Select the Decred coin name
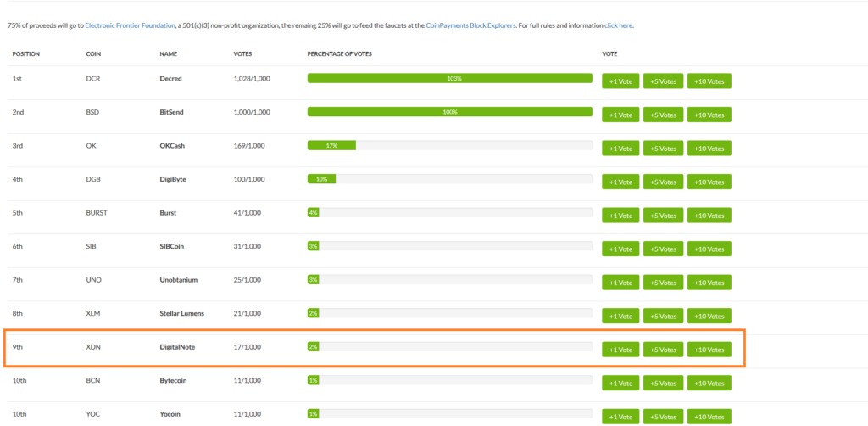This screenshot has height=426, width=868. (170, 79)
